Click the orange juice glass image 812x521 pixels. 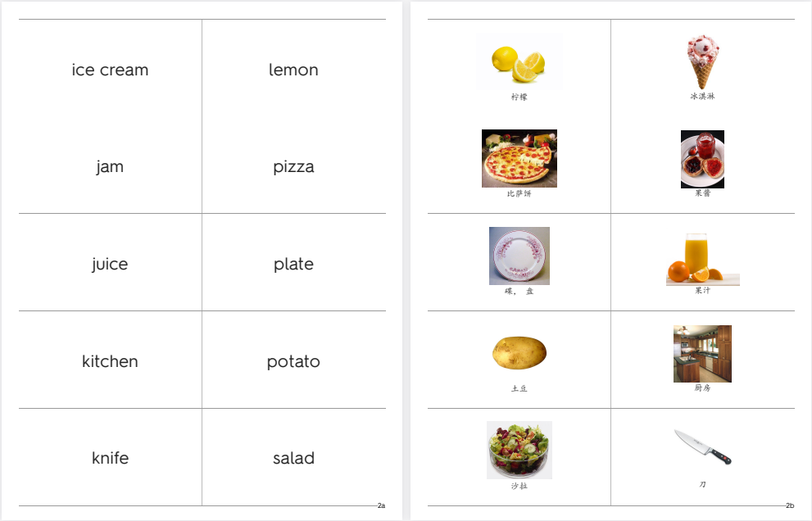703,259
